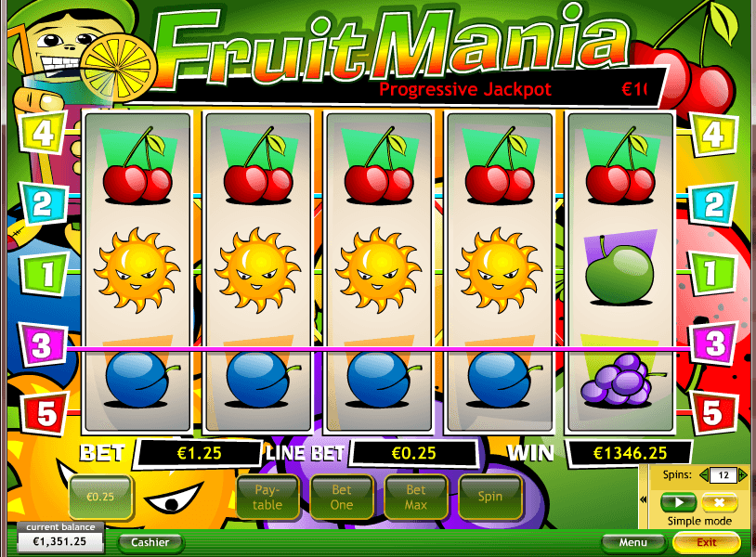Start autoplay with the green play button

[678, 502]
